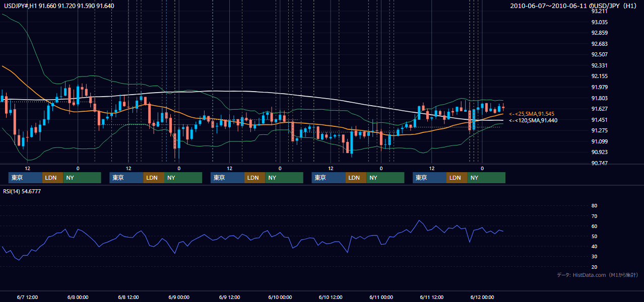Pick the LDN session block for June 10
Viewport: 644px width, 302px height.
[356, 178]
